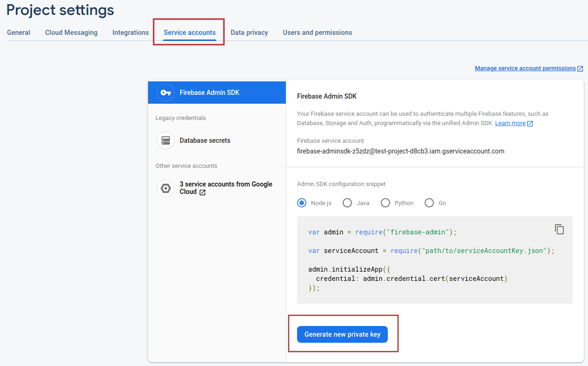Click external-link icon beside Manage service account permissions
The height and width of the screenshot is (366, 588).
pyautogui.click(x=580, y=68)
